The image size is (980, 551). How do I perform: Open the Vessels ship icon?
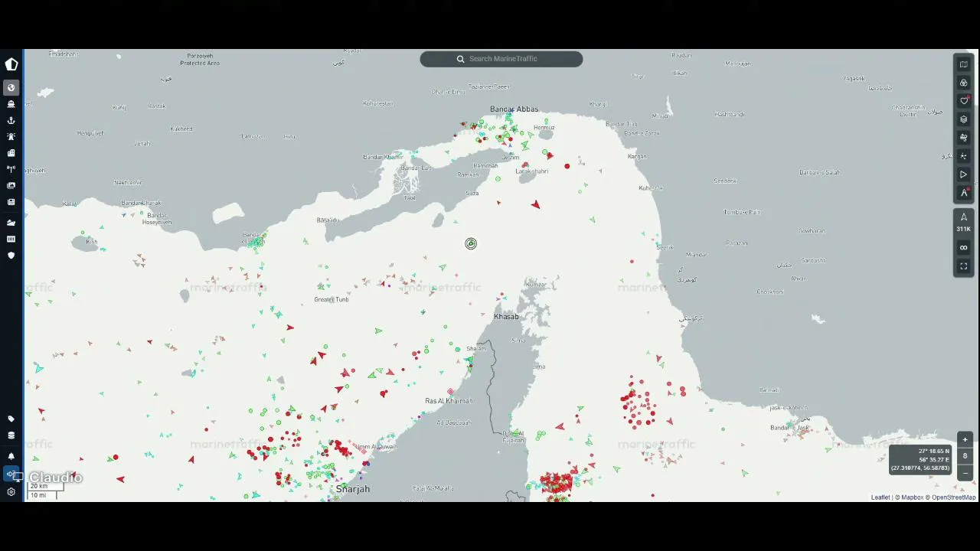tap(11, 104)
